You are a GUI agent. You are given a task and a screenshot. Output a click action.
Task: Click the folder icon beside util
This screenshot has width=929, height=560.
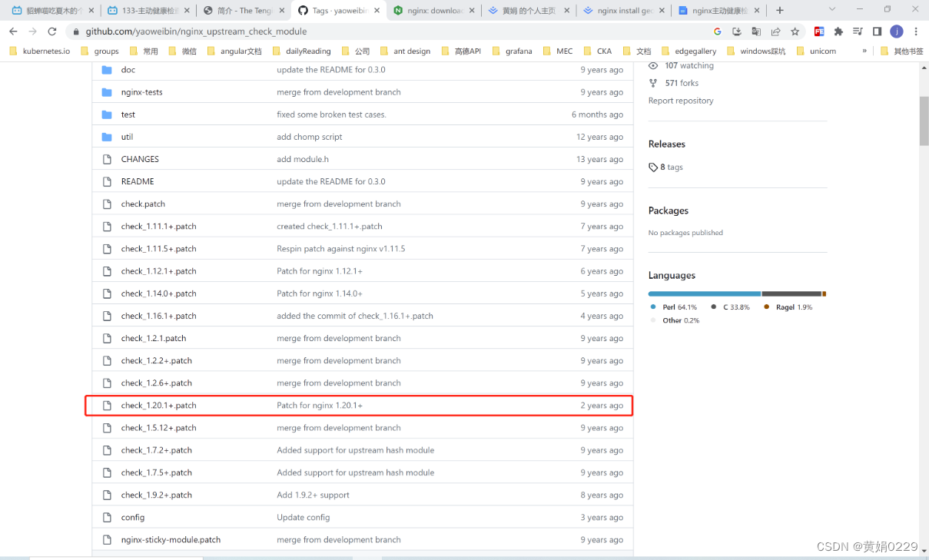[107, 137]
